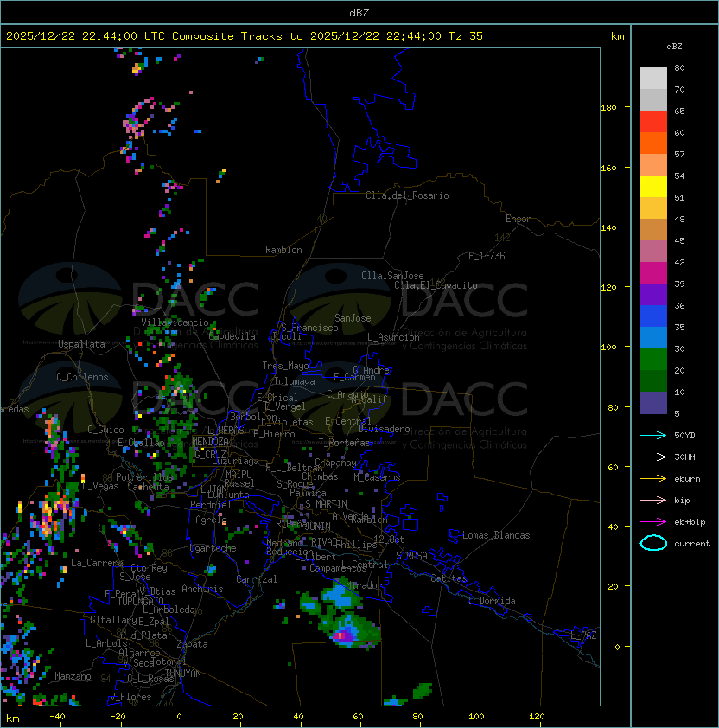Click the magenta arrow icon beside eb+bip

point(653,522)
